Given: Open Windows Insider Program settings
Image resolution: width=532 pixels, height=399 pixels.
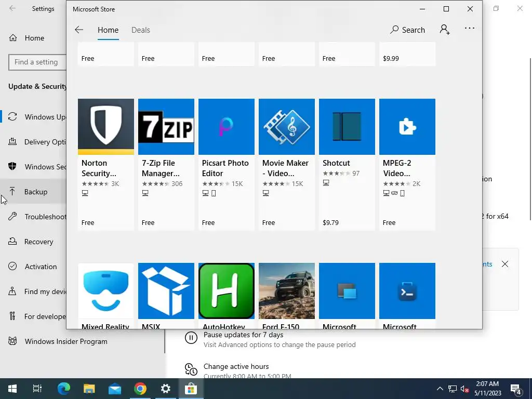Looking at the screenshot, I should pos(83,341).
